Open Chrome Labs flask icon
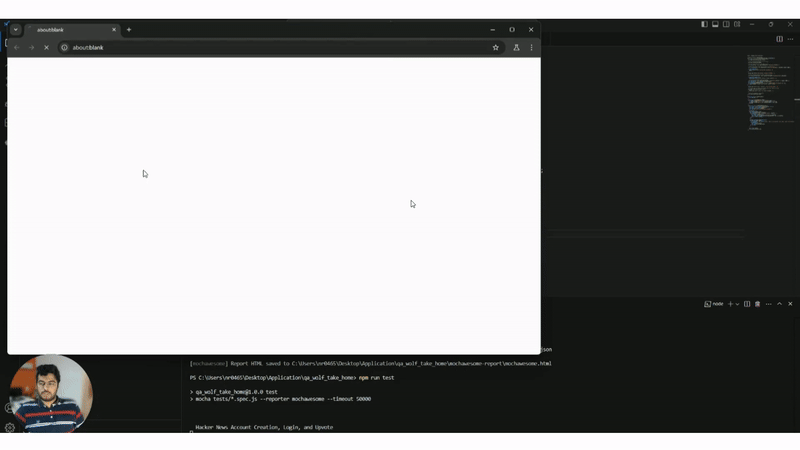The height and width of the screenshot is (450, 800). pyautogui.click(x=516, y=47)
